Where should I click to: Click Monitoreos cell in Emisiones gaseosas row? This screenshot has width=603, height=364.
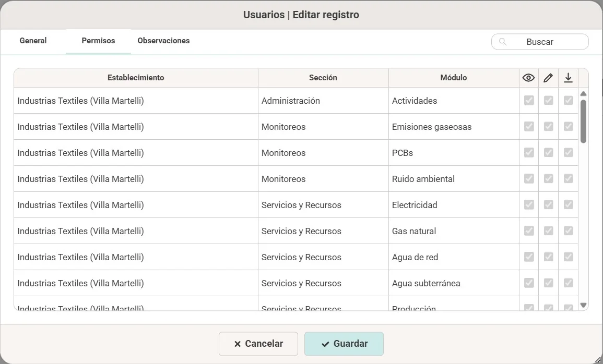323,127
